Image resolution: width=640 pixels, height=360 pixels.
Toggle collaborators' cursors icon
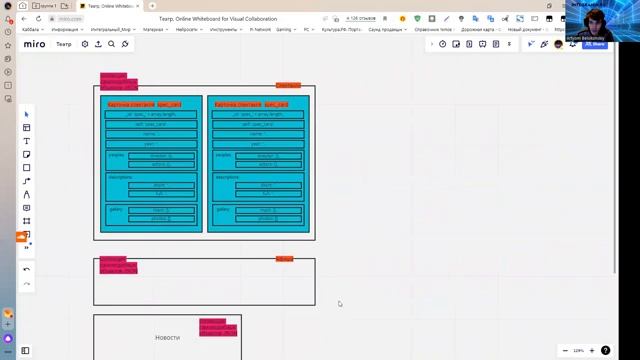[531, 44]
